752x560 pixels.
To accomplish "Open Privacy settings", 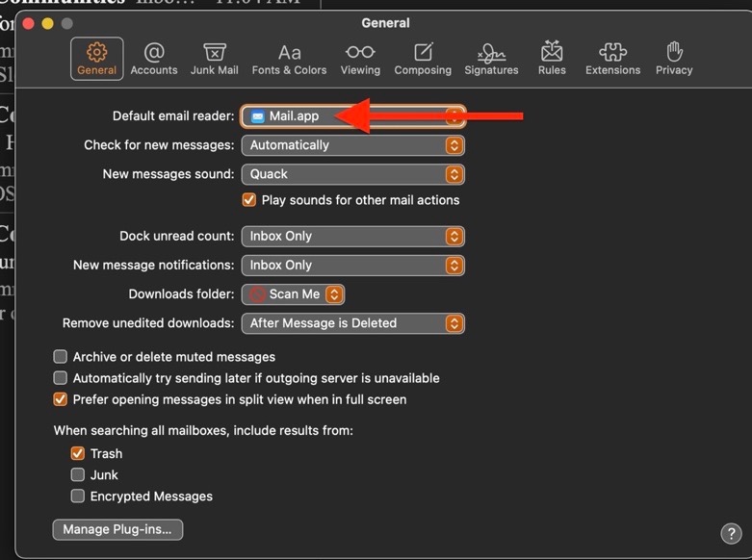I will (x=674, y=59).
